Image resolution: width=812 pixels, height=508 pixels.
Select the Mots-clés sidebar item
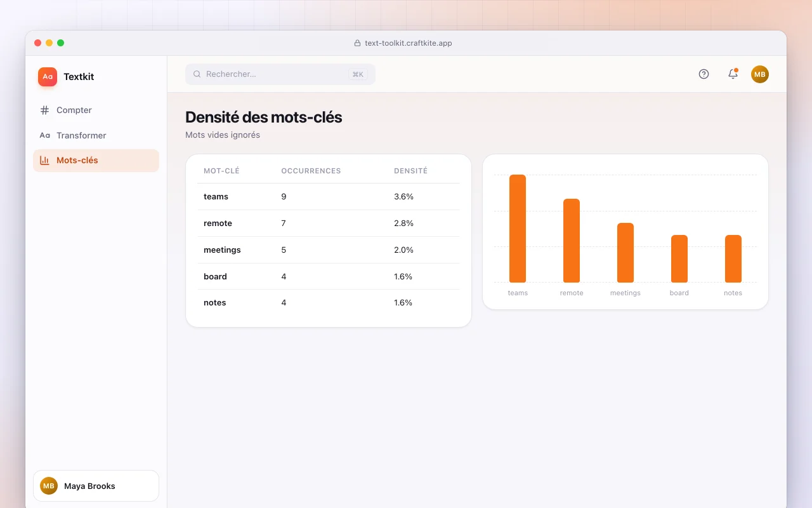click(x=96, y=161)
